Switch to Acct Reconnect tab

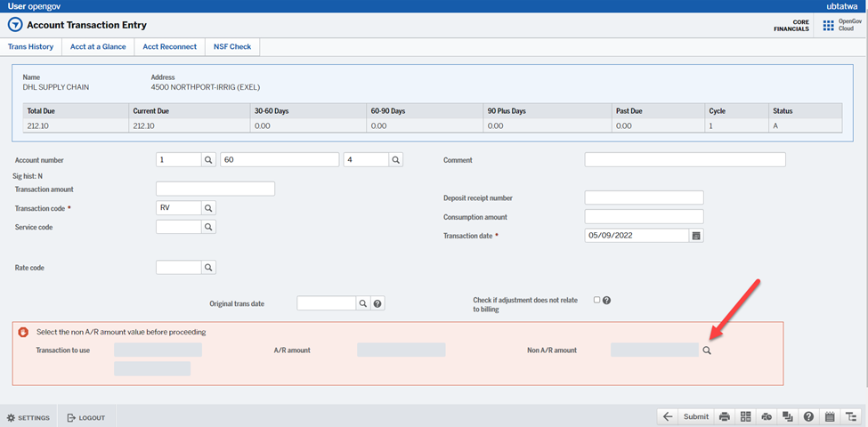point(169,47)
